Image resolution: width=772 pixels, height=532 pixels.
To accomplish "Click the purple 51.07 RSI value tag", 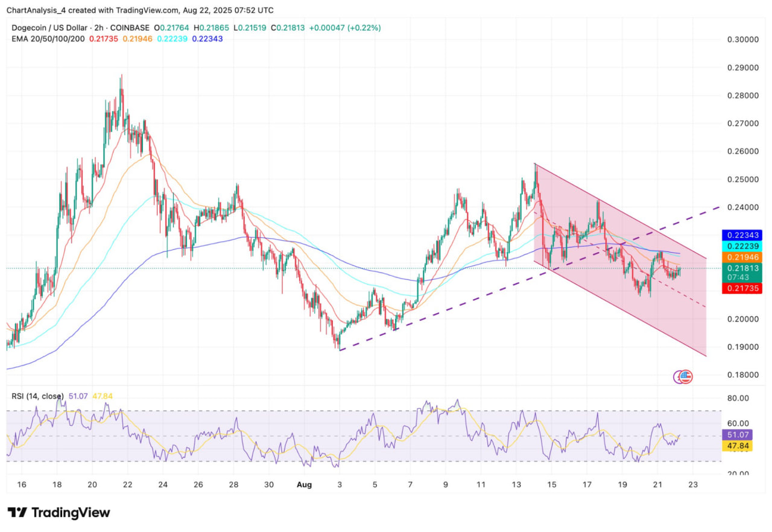I will coord(738,434).
